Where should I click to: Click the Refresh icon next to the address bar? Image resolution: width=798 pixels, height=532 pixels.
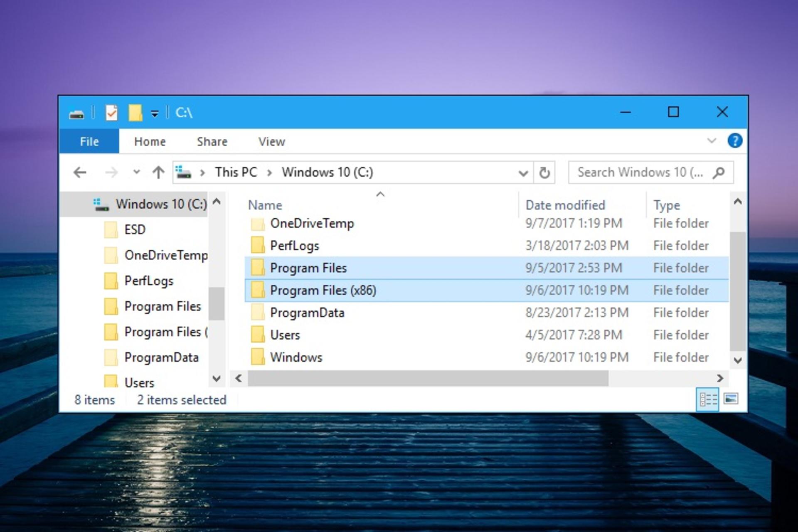(x=544, y=172)
